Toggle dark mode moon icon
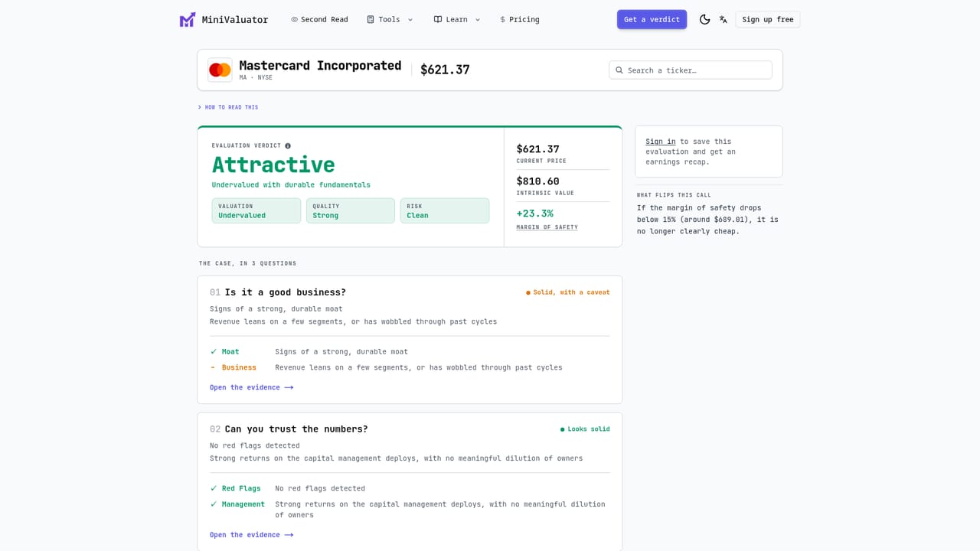Viewport: 980px width, 551px height. point(704,20)
